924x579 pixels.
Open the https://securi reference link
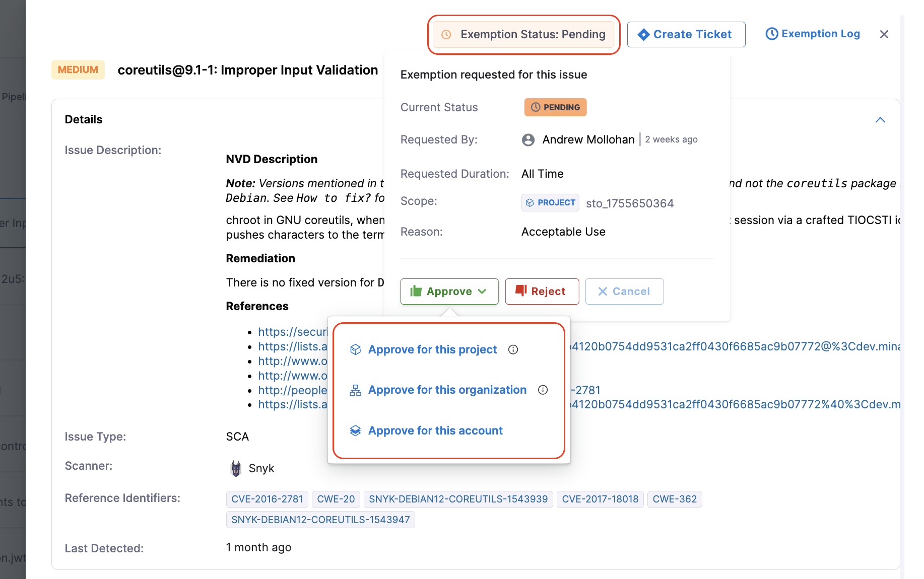point(293,332)
